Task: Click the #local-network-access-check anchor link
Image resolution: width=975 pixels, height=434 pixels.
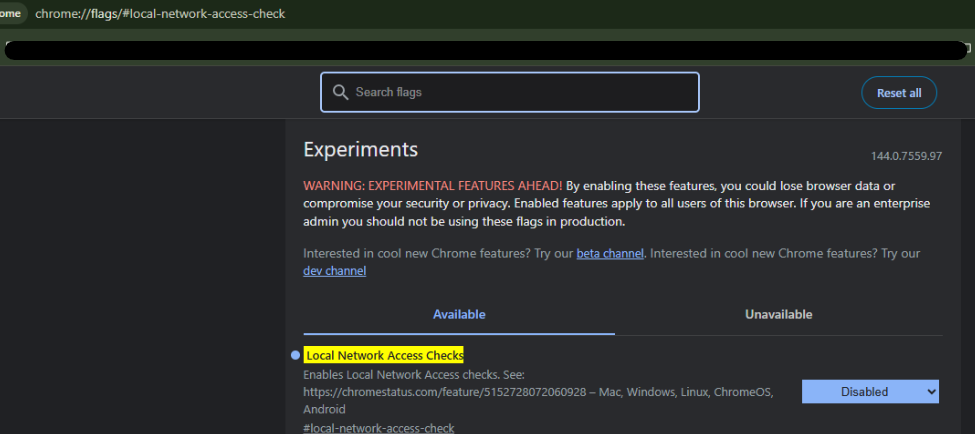Action: pos(378,428)
